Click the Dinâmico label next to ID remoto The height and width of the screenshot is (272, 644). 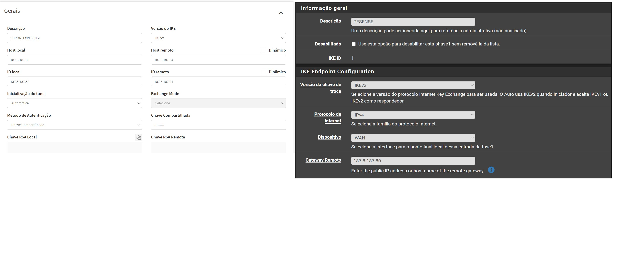(x=277, y=72)
